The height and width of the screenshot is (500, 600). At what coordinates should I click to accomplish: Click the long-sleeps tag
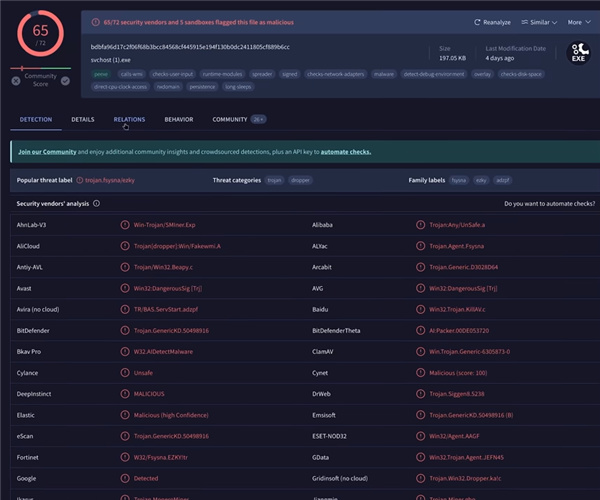[238, 87]
